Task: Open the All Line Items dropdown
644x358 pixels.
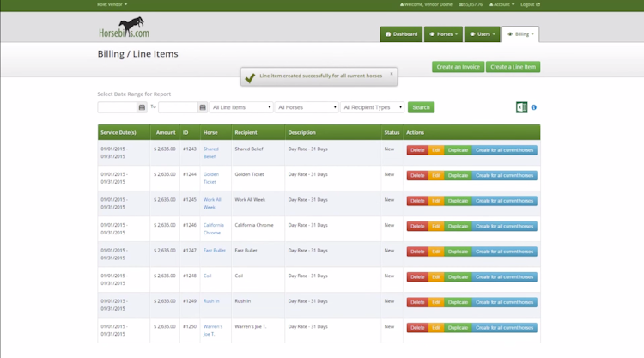Action: click(x=241, y=107)
